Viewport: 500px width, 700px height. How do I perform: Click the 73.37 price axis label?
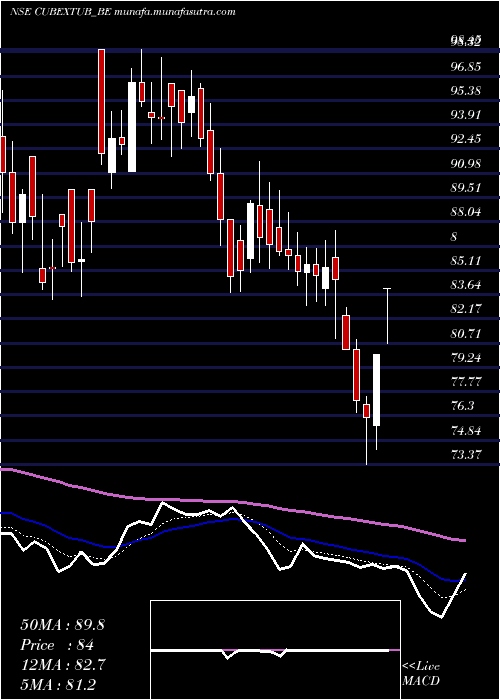pyautogui.click(x=466, y=455)
